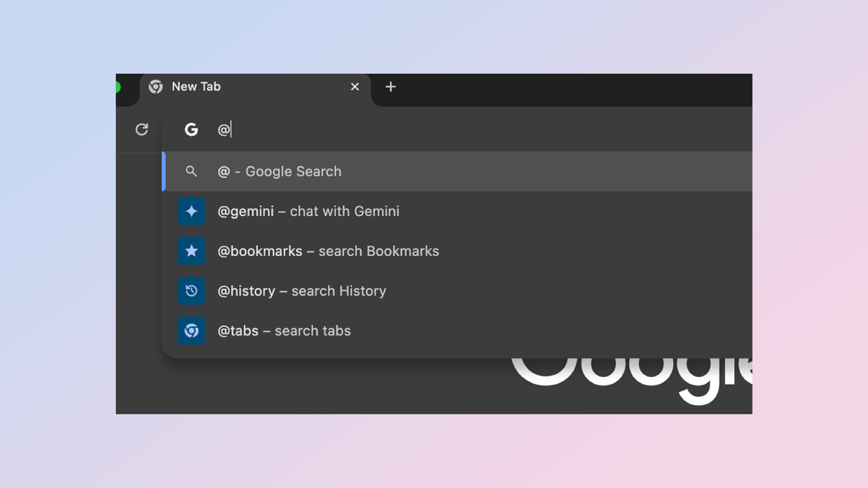The height and width of the screenshot is (488, 868).
Task: Click the tabs Chrome icon
Action: click(192, 331)
